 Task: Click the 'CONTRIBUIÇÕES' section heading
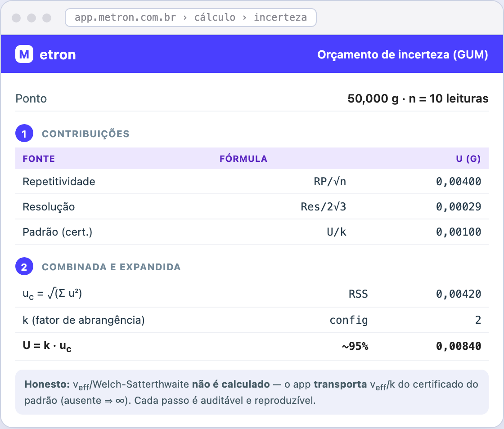[86, 134]
